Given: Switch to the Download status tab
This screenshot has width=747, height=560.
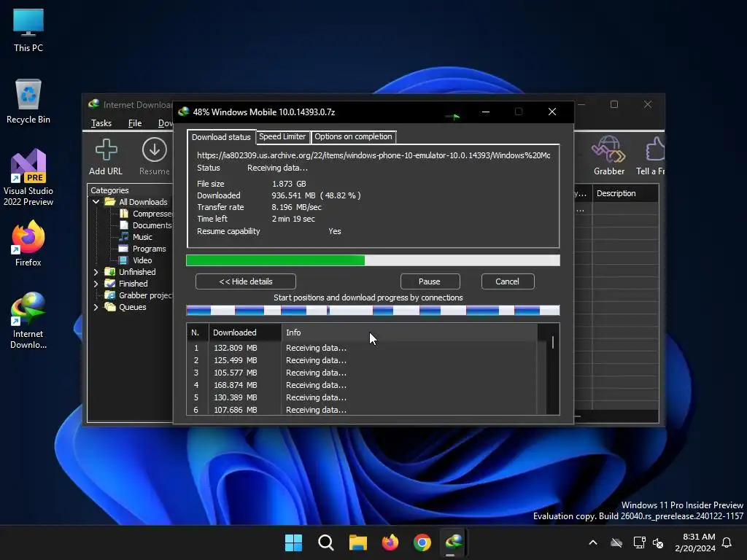Looking at the screenshot, I should (x=221, y=137).
